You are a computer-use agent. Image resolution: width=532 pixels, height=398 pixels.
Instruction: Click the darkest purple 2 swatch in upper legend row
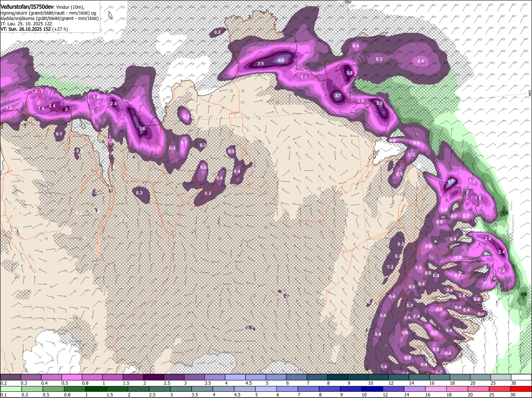coord(153,377)
